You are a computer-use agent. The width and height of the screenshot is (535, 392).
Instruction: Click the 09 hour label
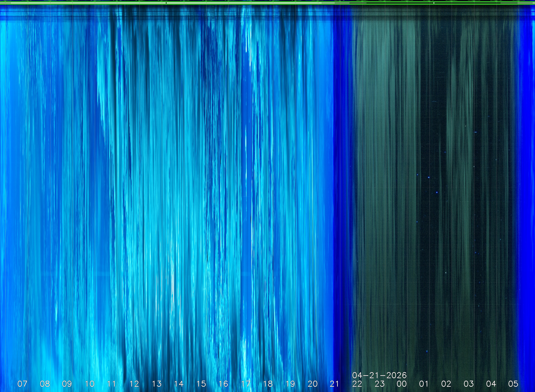(67, 384)
